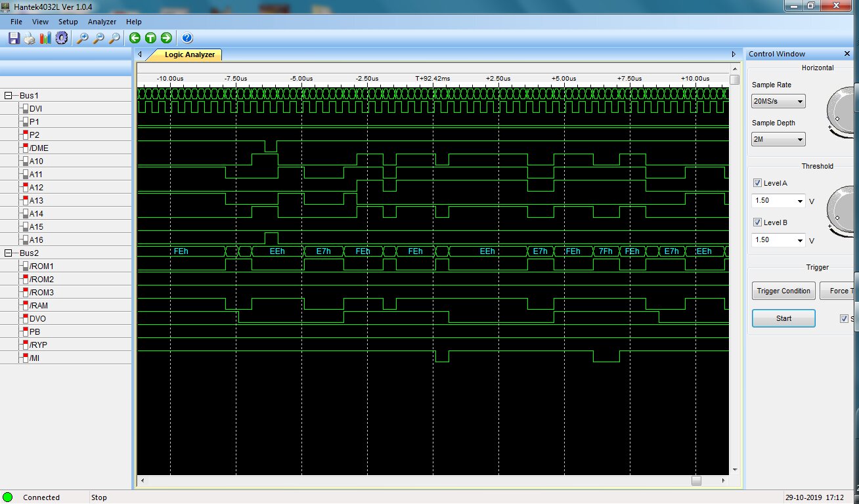The image size is (859, 504).
Task: Zoom in using the plus magnifier
Action: [x=83, y=38]
